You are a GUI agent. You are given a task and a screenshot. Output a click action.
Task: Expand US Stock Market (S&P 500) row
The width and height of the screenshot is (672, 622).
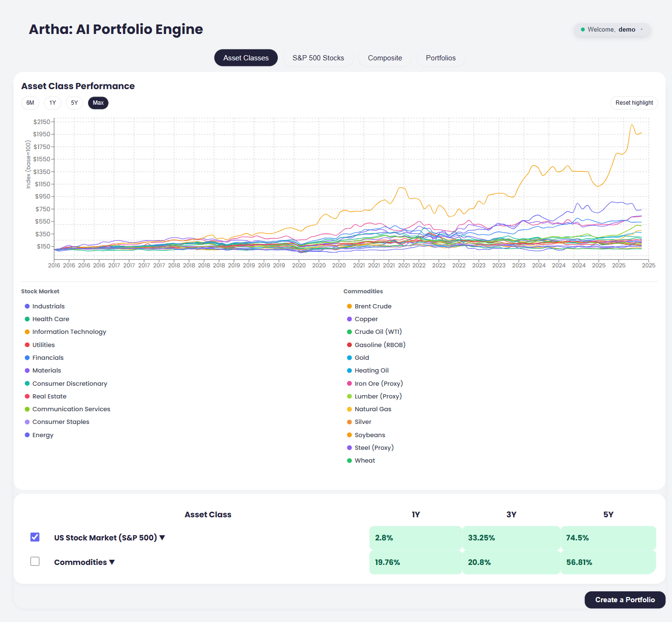[x=162, y=538]
